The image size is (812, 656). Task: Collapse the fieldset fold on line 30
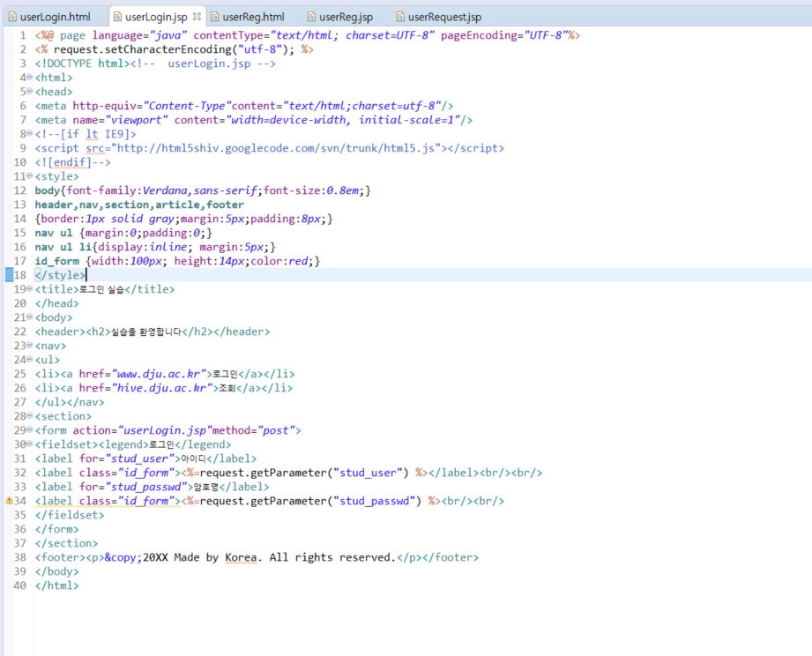pyautogui.click(x=29, y=444)
